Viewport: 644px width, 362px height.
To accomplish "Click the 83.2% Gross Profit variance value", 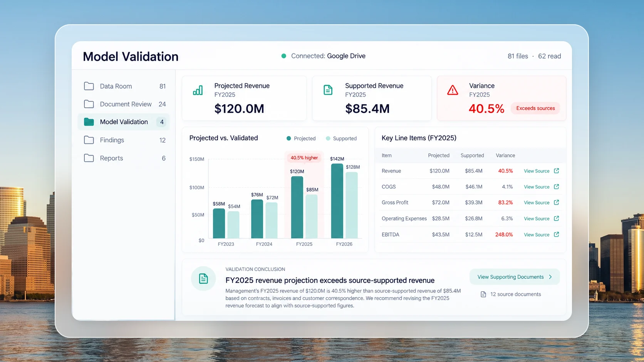I will click(505, 203).
